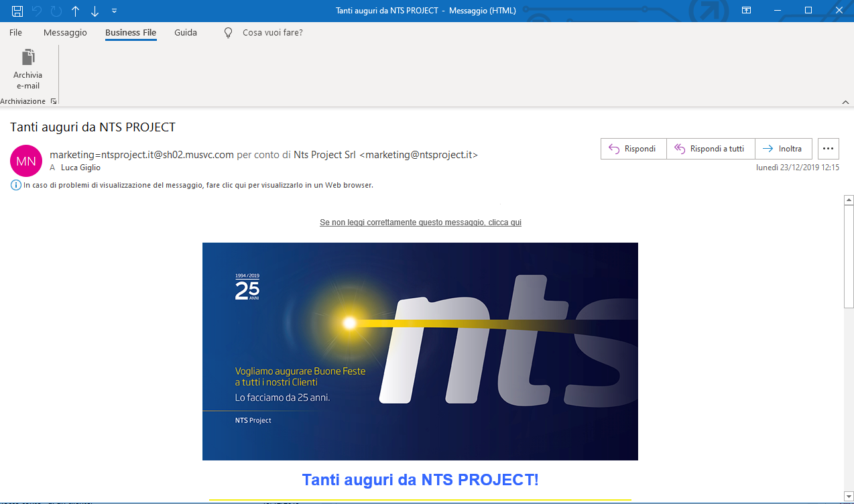854x504 pixels.
Task: Open the more actions ellipsis button
Action: pyautogui.click(x=829, y=149)
